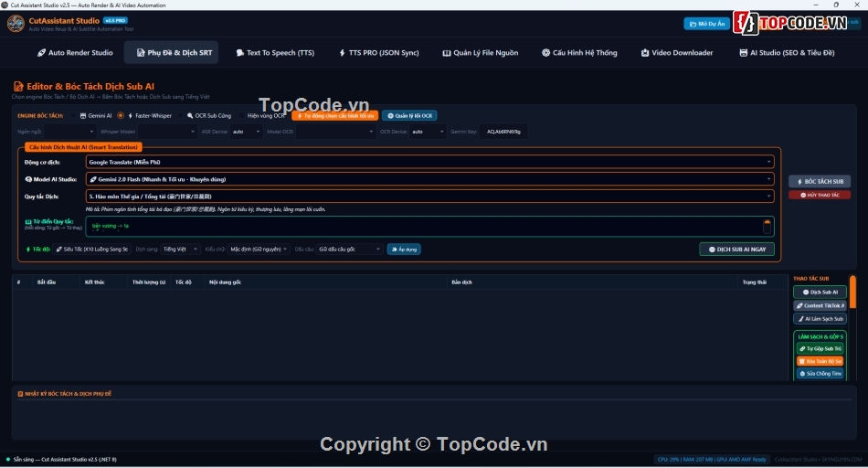
Task: Expand the Model AI Studio Gemini 2.0 Flash dropdown
Action: point(429,179)
